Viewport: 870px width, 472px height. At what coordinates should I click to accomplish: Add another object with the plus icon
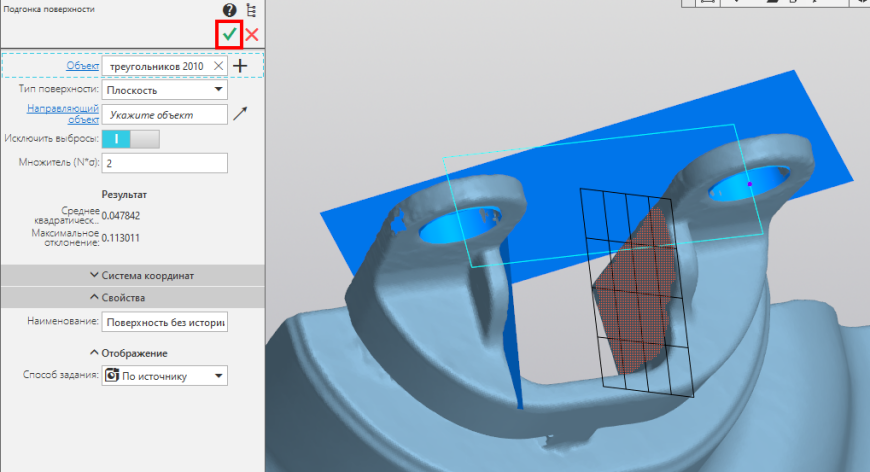(x=240, y=66)
